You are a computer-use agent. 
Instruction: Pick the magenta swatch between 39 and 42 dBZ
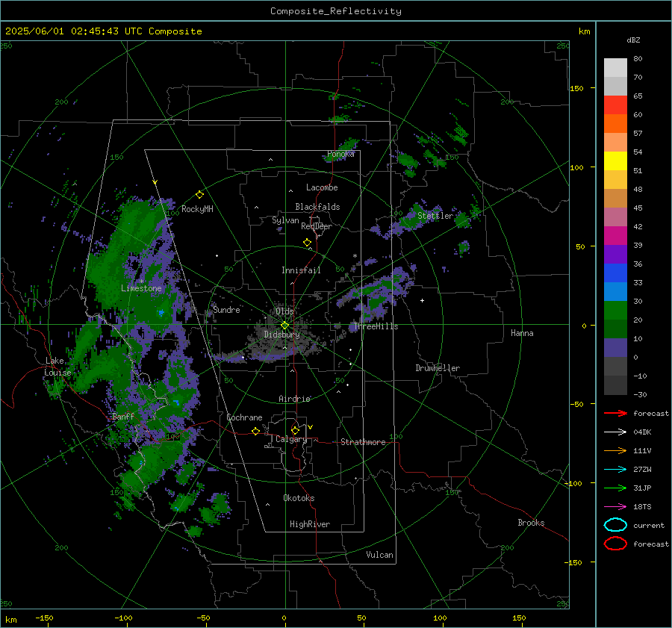click(615, 236)
